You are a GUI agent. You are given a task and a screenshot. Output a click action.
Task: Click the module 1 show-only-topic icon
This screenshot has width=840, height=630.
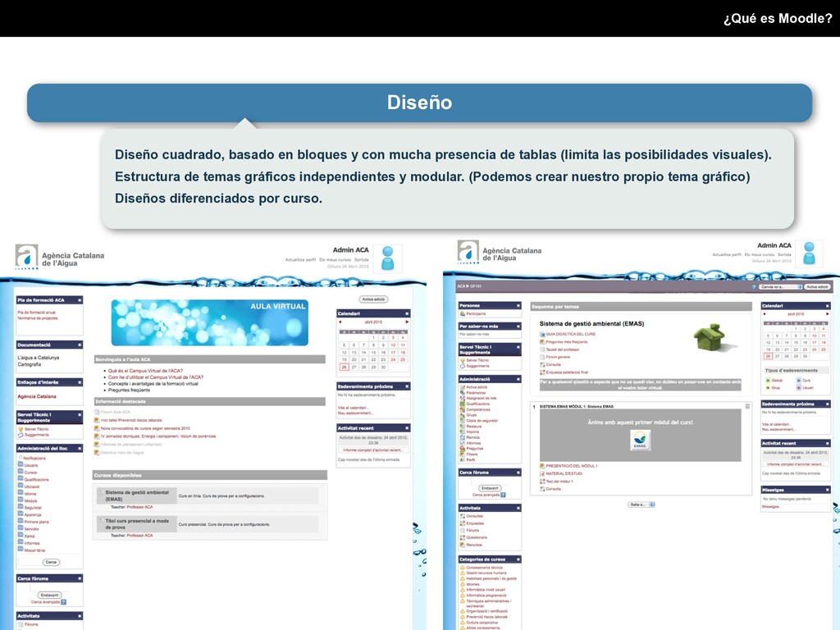pyautogui.click(x=747, y=407)
